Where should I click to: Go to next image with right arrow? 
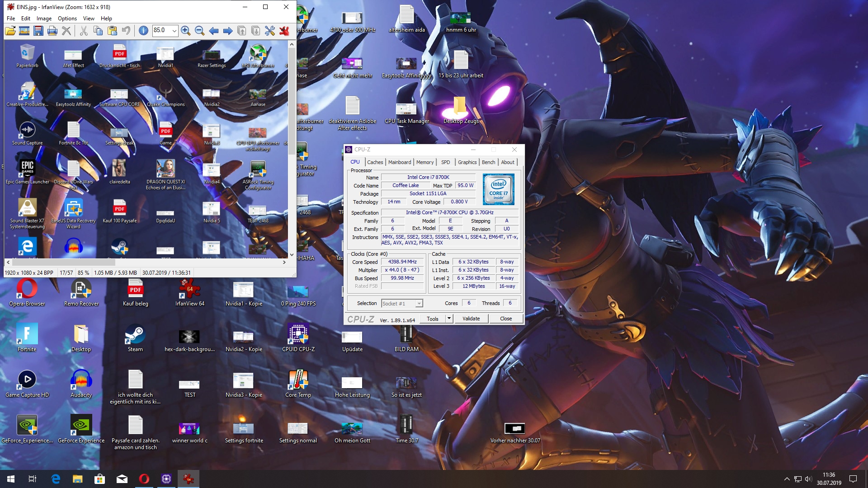[228, 31]
